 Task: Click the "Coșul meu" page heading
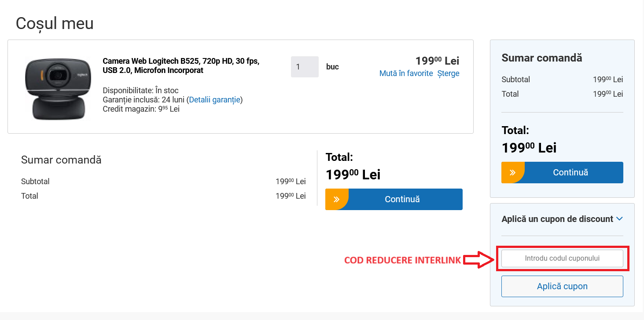(x=55, y=23)
